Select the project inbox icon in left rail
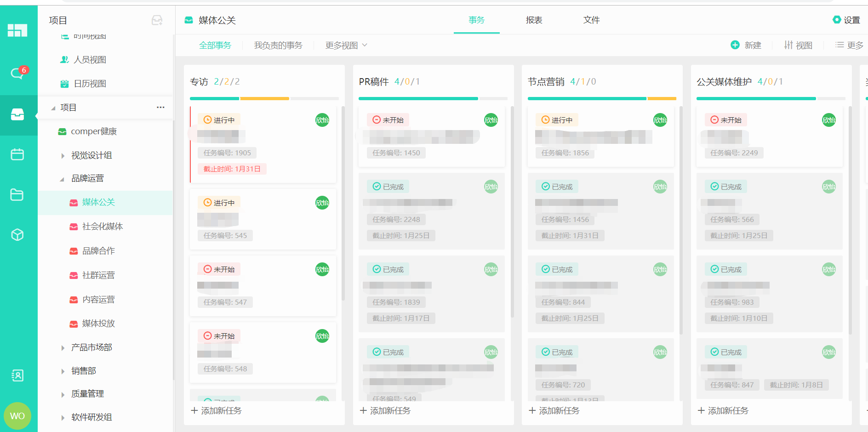868x432 pixels. tap(17, 114)
